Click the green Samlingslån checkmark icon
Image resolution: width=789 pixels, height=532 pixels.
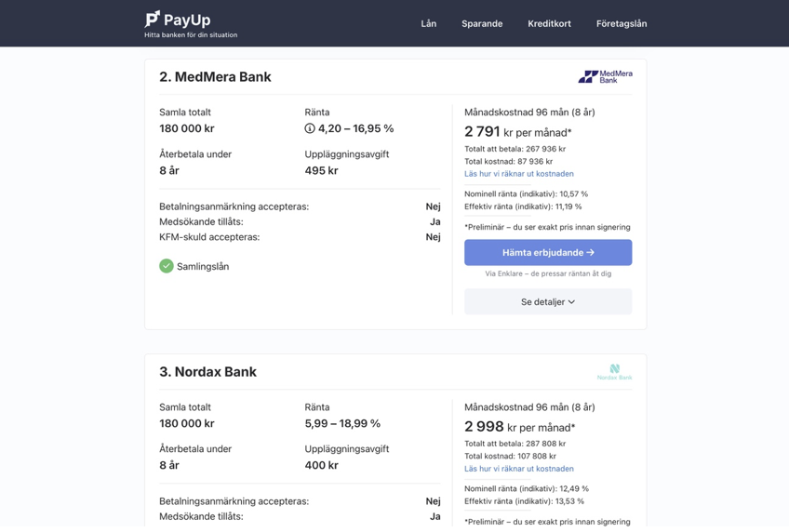pyautogui.click(x=167, y=266)
